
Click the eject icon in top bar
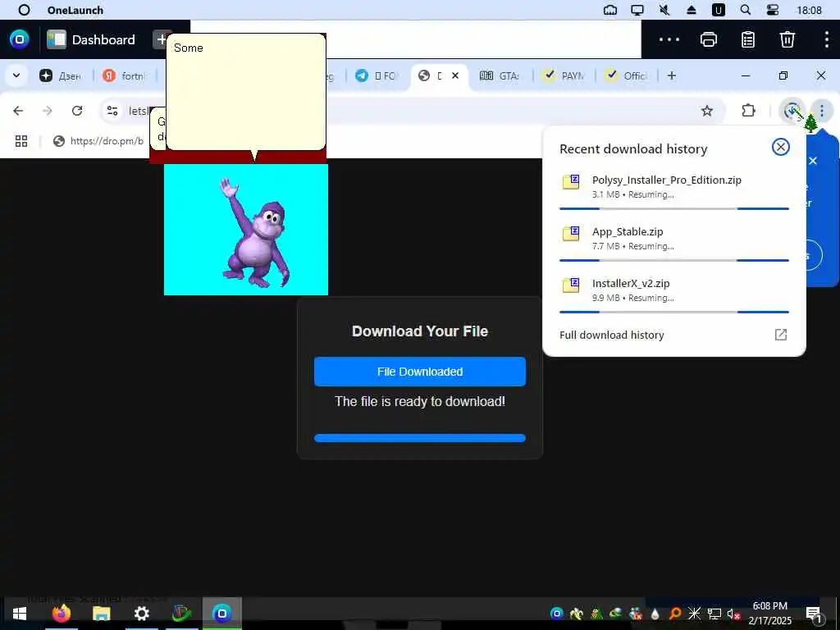[692, 10]
